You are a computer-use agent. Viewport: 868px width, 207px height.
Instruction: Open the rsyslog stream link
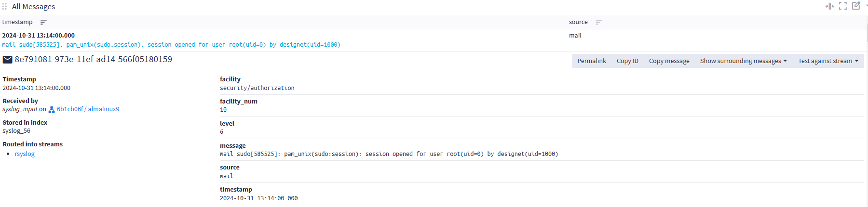click(x=25, y=154)
